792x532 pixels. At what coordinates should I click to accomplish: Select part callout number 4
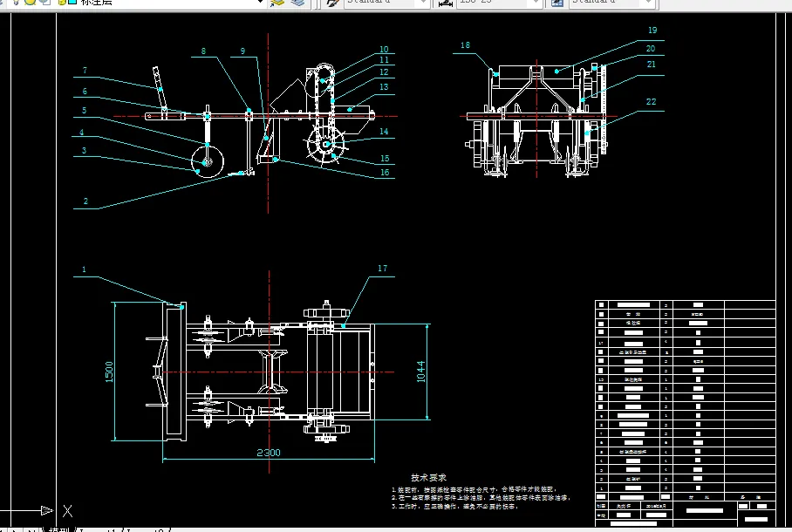pos(81,133)
